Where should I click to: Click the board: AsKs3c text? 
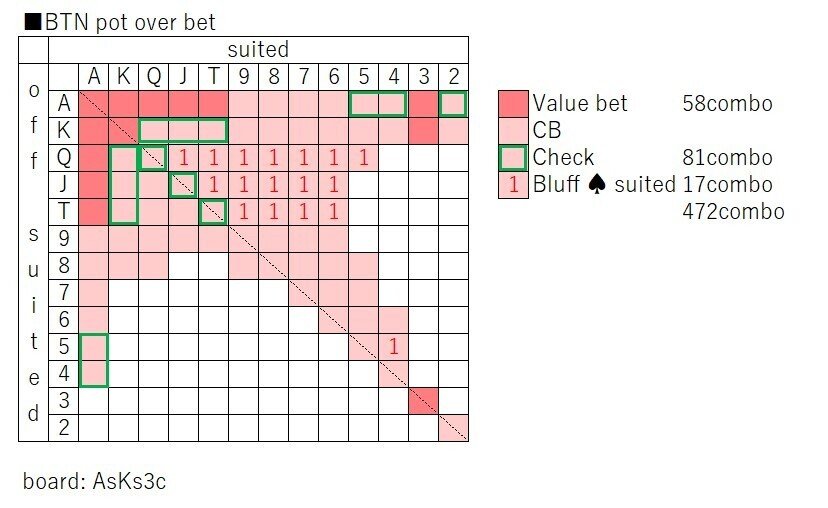tap(95, 481)
